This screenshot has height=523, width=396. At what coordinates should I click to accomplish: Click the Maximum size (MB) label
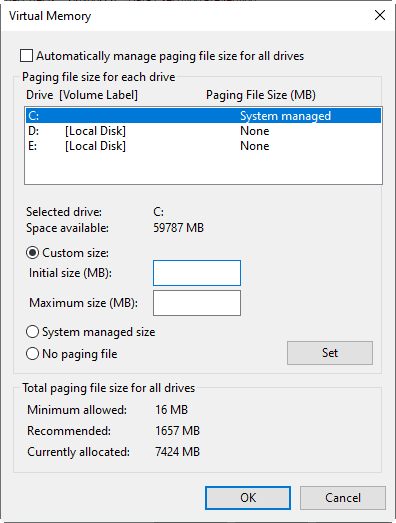[83, 303]
